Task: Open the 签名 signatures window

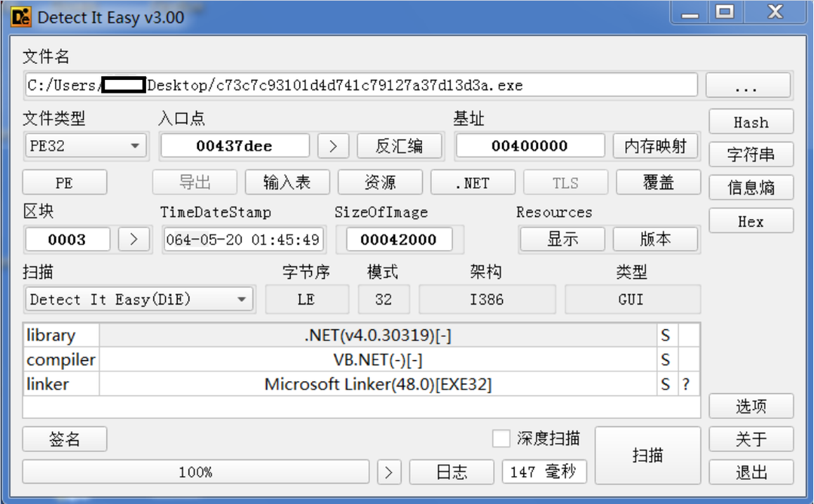Action: (x=64, y=439)
